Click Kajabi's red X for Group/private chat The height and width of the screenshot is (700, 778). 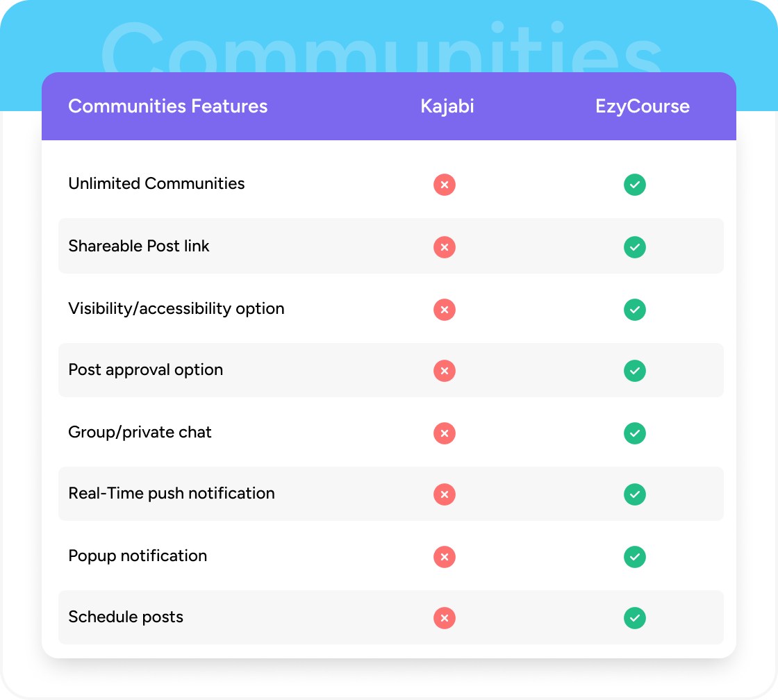[x=445, y=433]
